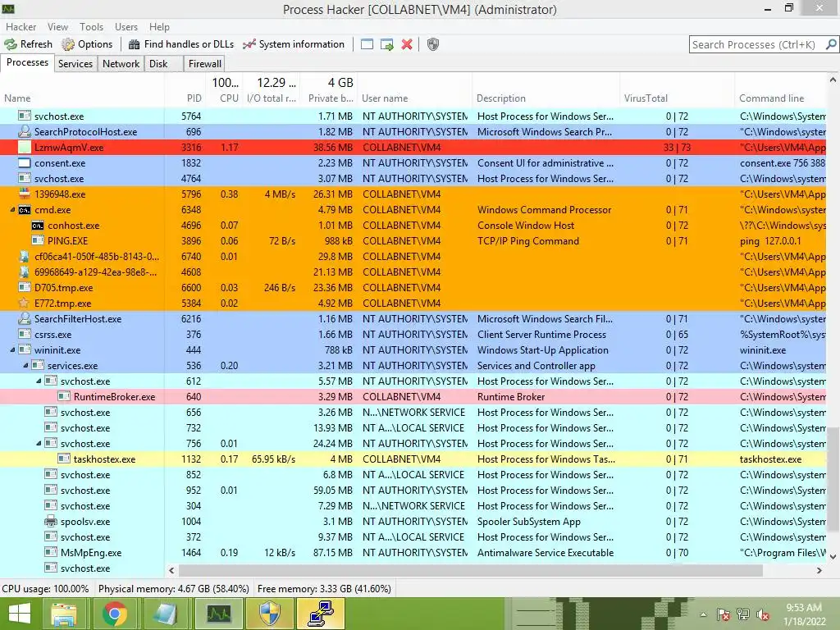Viewport: 840px width, 630px height.
Task: Click the conhost.exe icon
Action: (38, 226)
